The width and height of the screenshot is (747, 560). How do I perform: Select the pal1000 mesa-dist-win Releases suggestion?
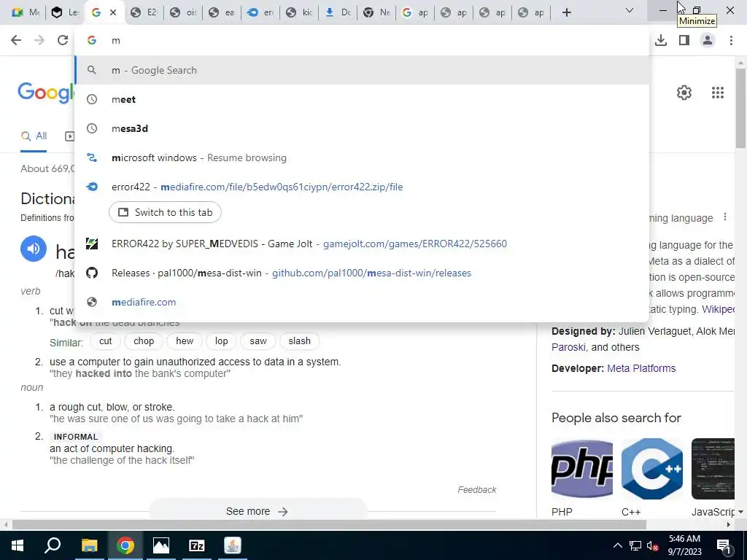click(x=362, y=273)
